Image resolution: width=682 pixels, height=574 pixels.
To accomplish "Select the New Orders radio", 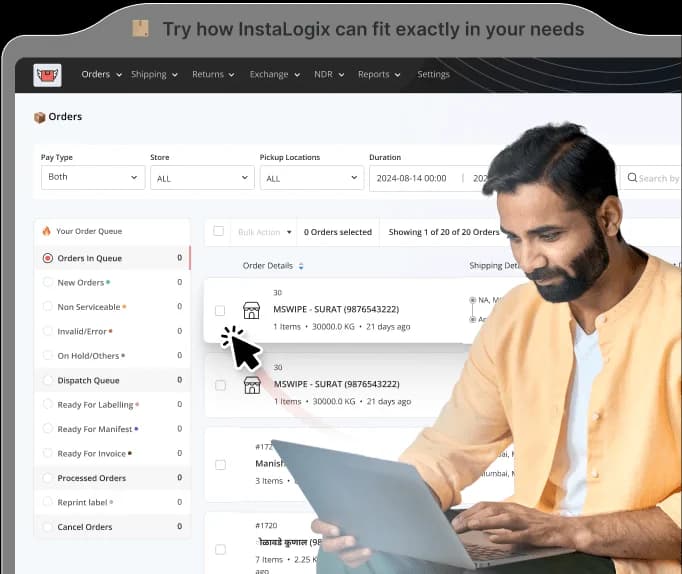I will click(48, 282).
